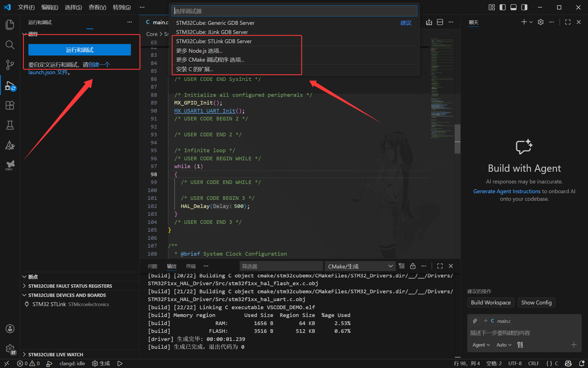The width and height of the screenshot is (588, 368).
Task: Click the 选择调试器 input field
Action: click(x=294, y=11)
